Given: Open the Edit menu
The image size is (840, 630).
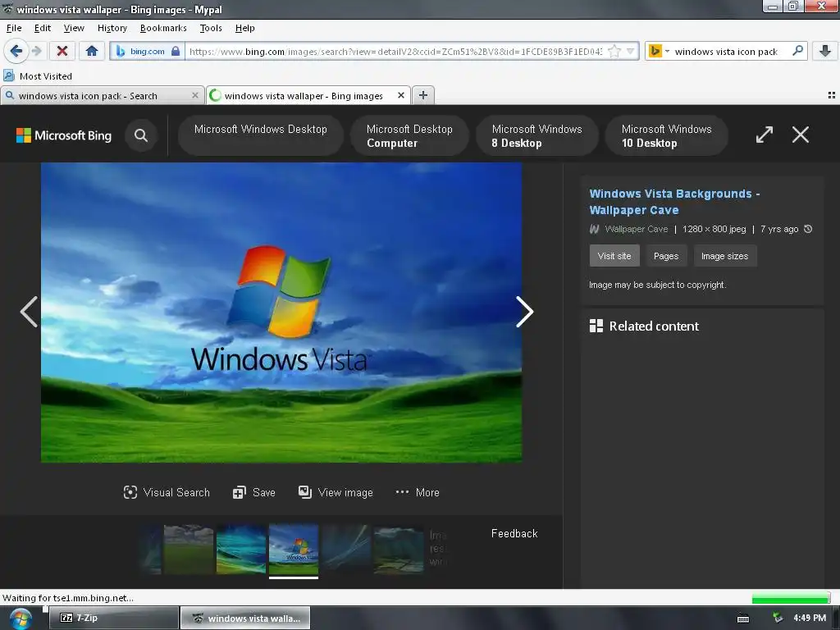Looking at the screenshot, I should (43, 28).
